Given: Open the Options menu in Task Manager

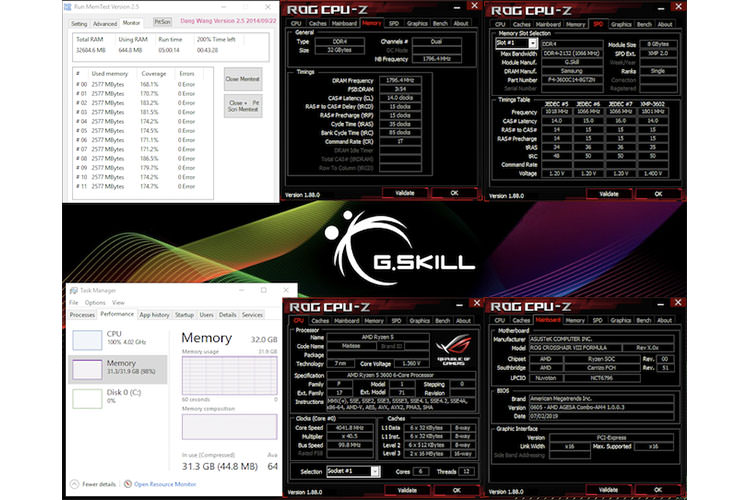Looking at the screenshot, I should pos(95,302).
